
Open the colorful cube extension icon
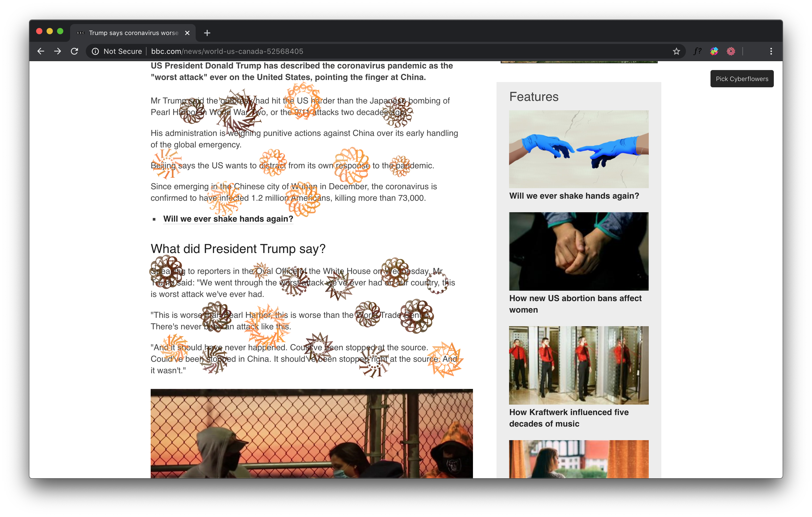[714, 51]
